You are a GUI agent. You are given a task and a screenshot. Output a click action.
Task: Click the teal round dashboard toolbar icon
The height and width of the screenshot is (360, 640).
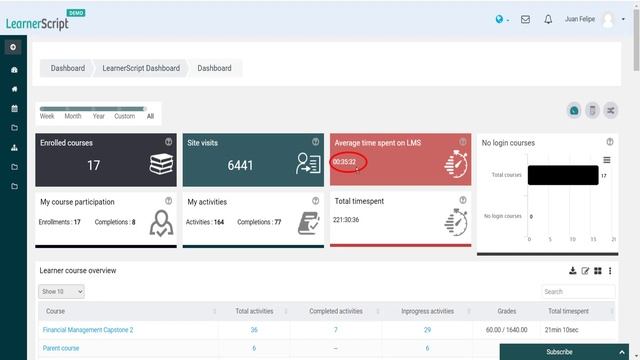tap(574, 111)
